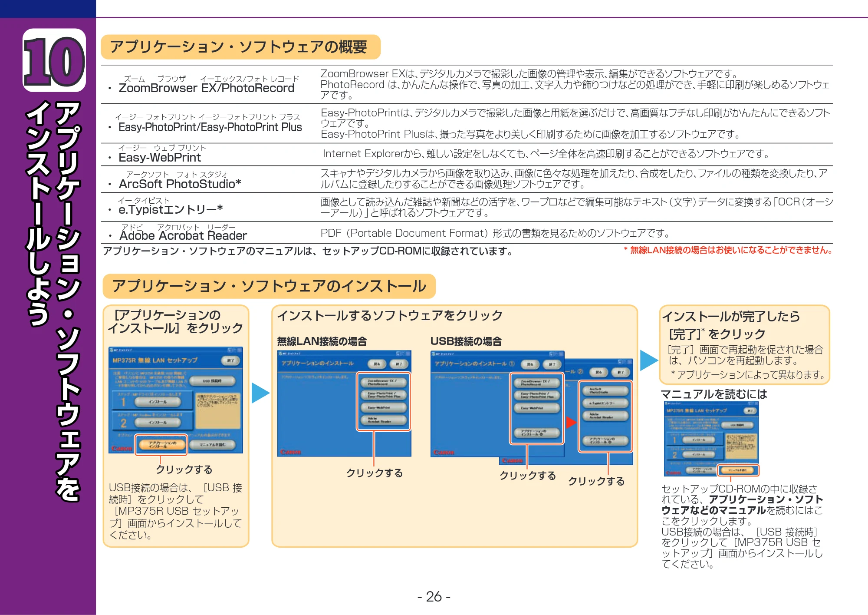
Task: Click 戻る in the 無線LAN接続の場合 window
Action: [x=377, y=364]
